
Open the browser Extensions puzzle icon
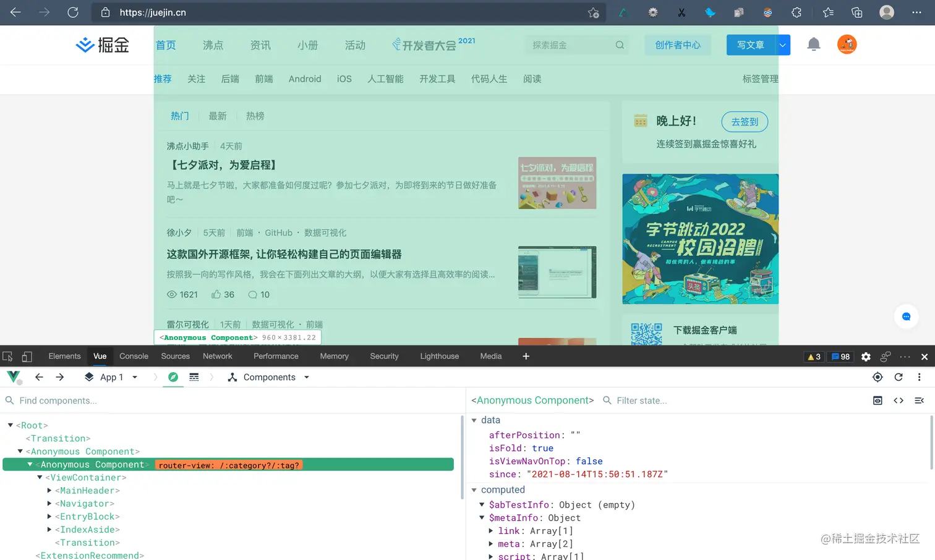click(x=796, y=12)
